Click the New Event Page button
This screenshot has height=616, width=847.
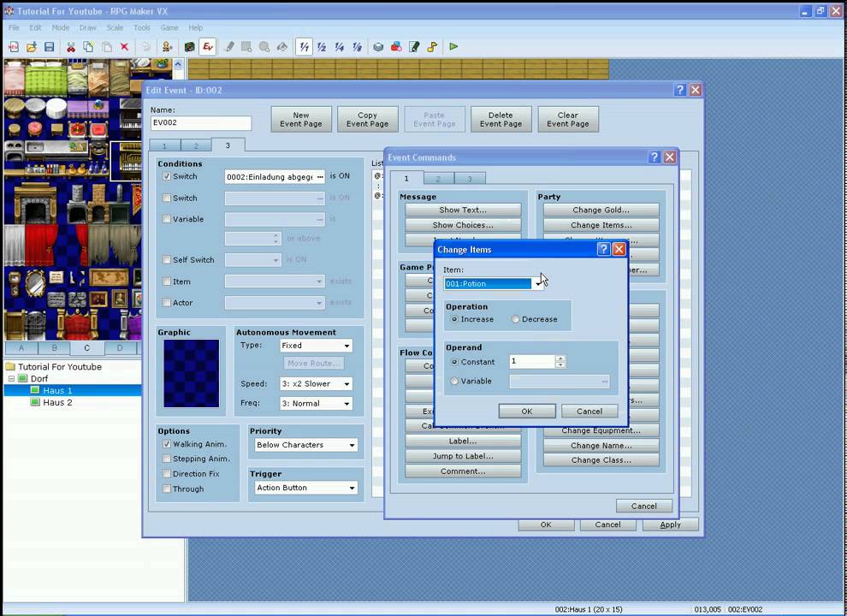(301, 120)
